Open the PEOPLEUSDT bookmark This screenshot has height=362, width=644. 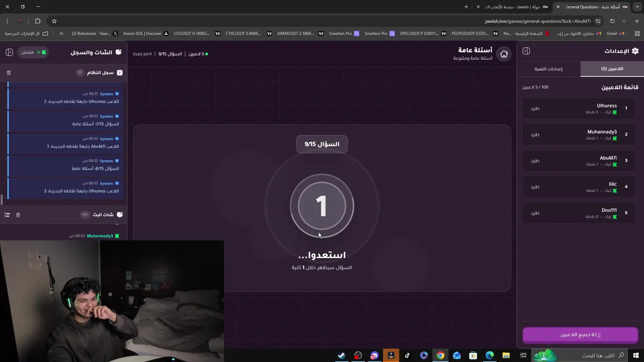(x=474, y=34)
